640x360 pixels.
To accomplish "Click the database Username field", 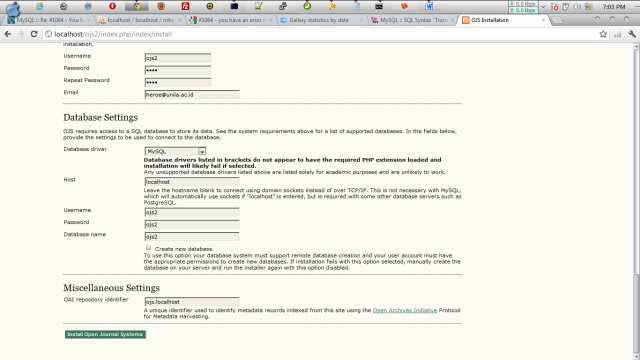I will click(x=192, y=212).
